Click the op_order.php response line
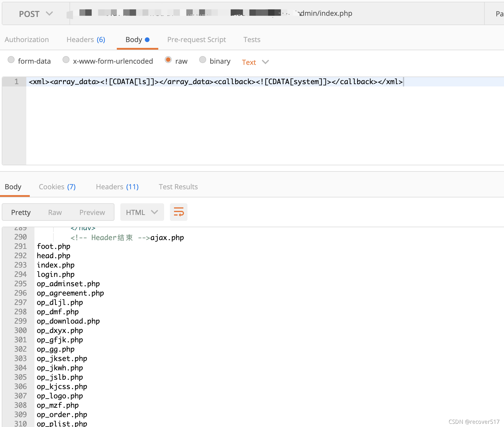The width and height of the screenshot is (504, 427). [62, 414]
